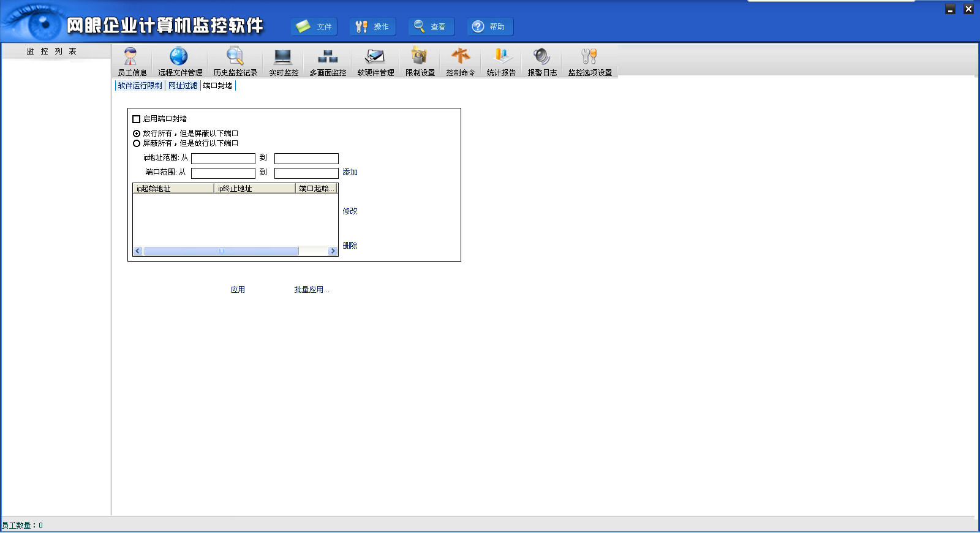Open the 文件 menu
Screen dimensions: 980x533
[x=314, y=27]
